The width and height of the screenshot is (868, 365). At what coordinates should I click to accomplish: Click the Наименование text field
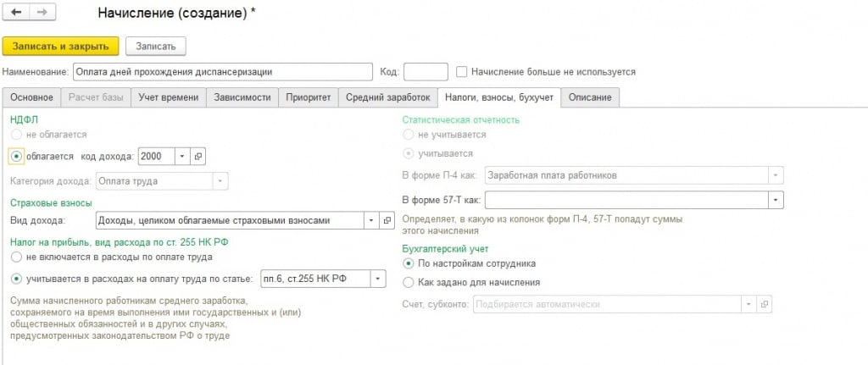point(223,72)
